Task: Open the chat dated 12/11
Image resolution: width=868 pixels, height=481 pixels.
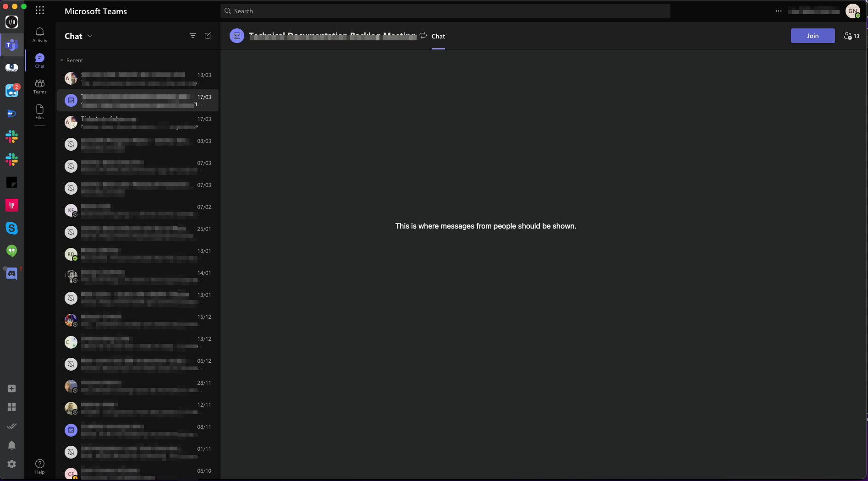Action: (x=138, y=408)
